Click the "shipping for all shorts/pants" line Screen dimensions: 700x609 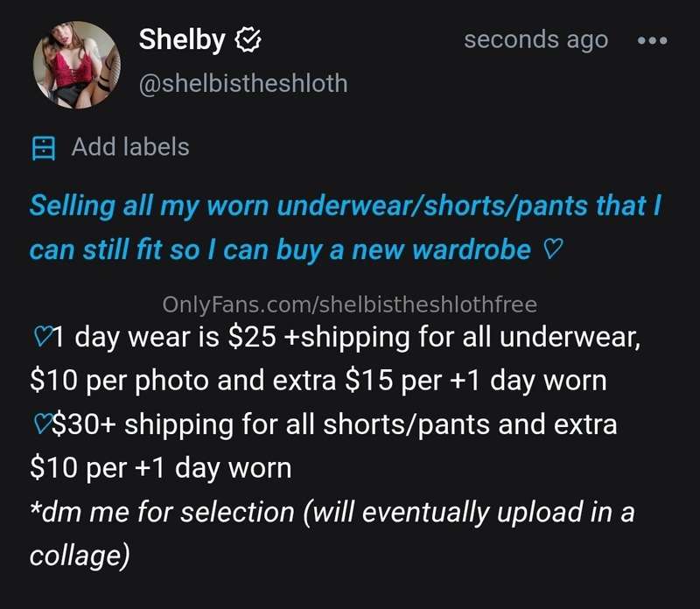click(x=332, y=425)
